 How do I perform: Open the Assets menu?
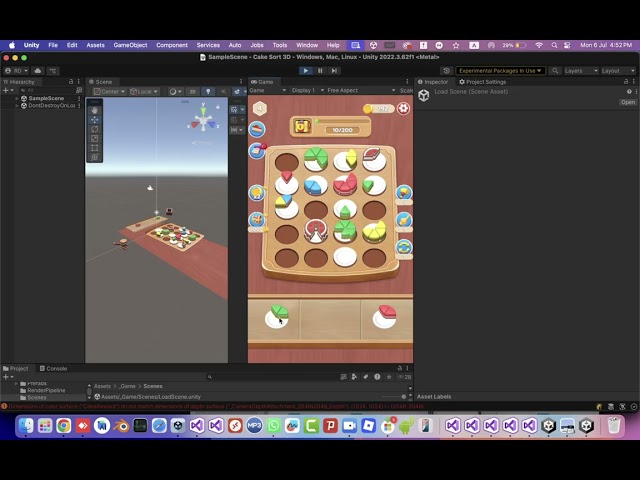coord(96,45)
